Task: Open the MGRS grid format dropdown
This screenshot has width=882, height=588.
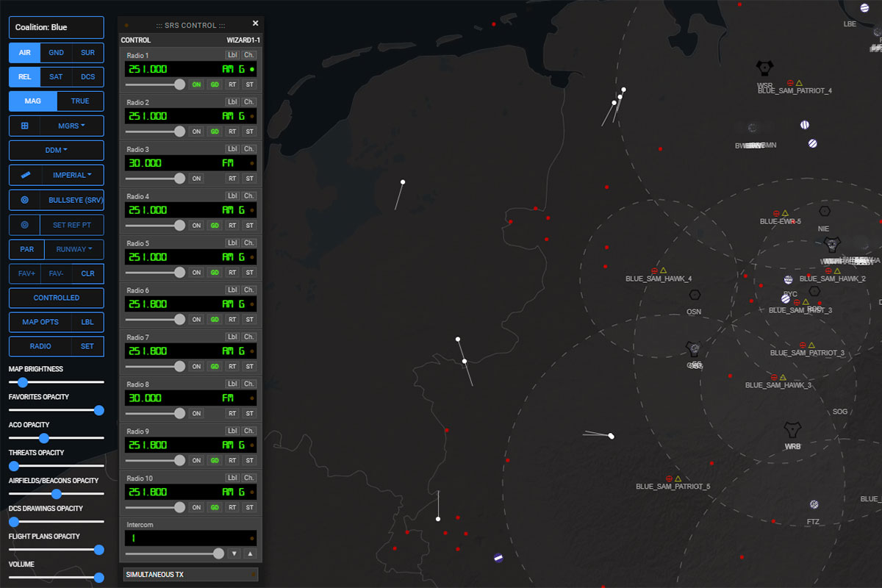Action: [71, 126]
